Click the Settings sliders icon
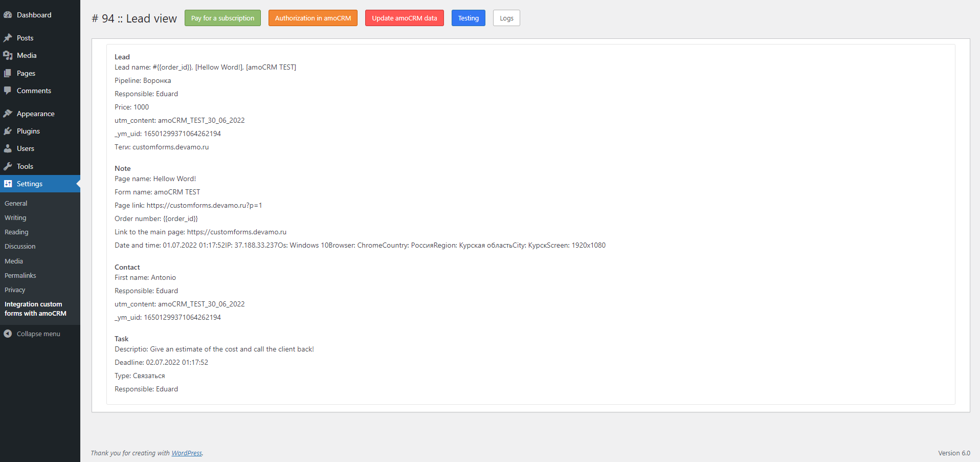 (8, 184)
